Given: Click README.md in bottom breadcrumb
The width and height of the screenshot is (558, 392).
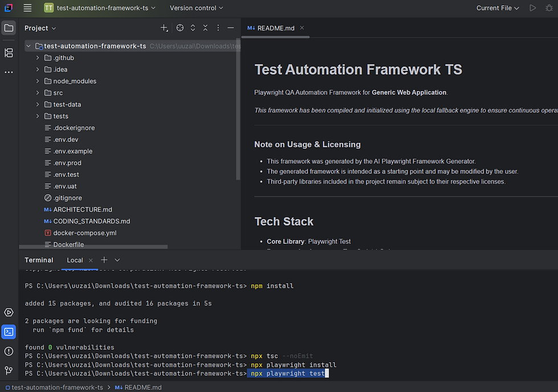Looking at the screenshot, I should click(x=138, y=387).
